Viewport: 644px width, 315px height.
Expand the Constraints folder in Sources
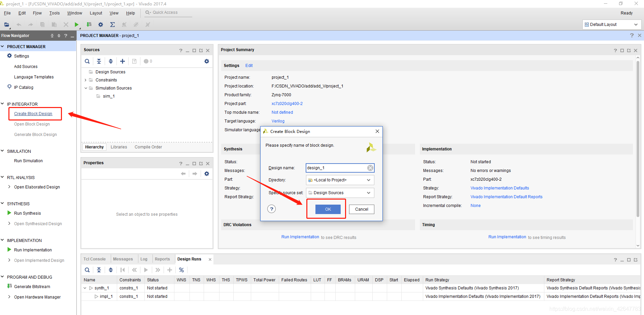(x=86, y=80)
